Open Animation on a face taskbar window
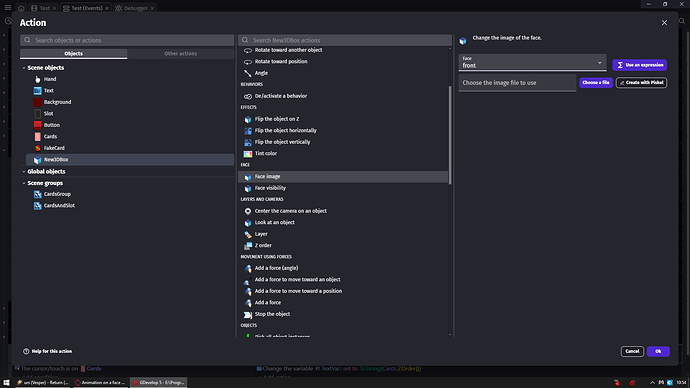The image size is (690, 388). click(100, 383)
